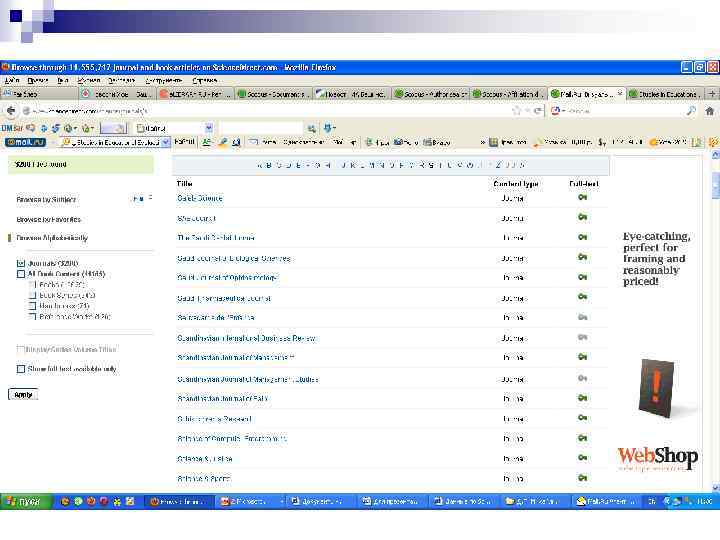Check the Handbooks checkbox
This screenshot has width=720, height=540.
[32, 306]
